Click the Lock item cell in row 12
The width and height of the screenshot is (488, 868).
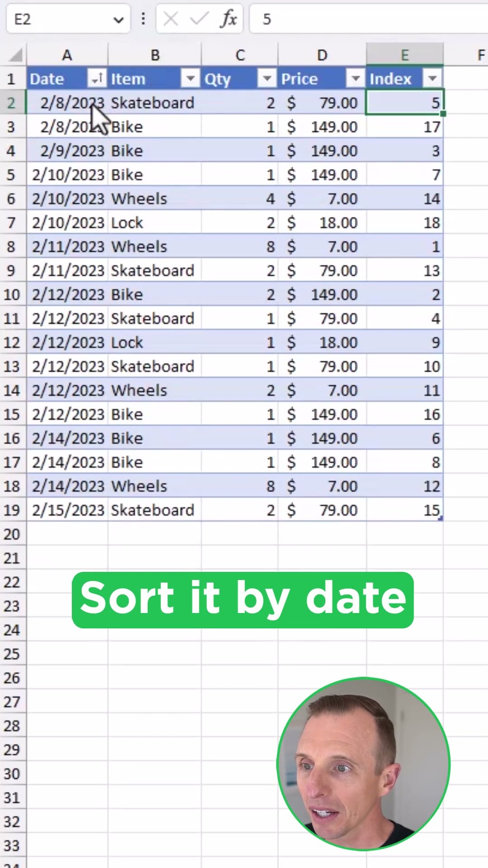click(x=154, y=343)
